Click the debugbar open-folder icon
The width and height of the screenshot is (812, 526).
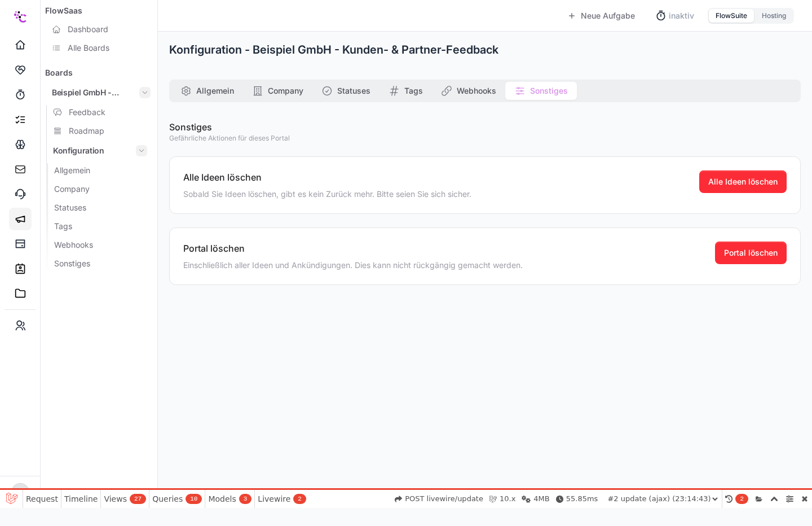coord(759,499)
